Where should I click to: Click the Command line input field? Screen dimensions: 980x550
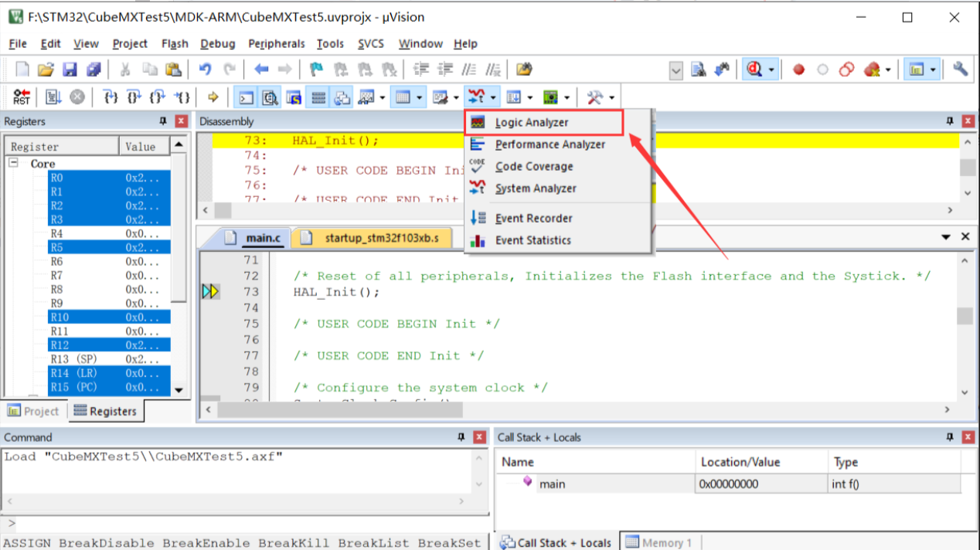pyautogui.click(x=251, y=525)
